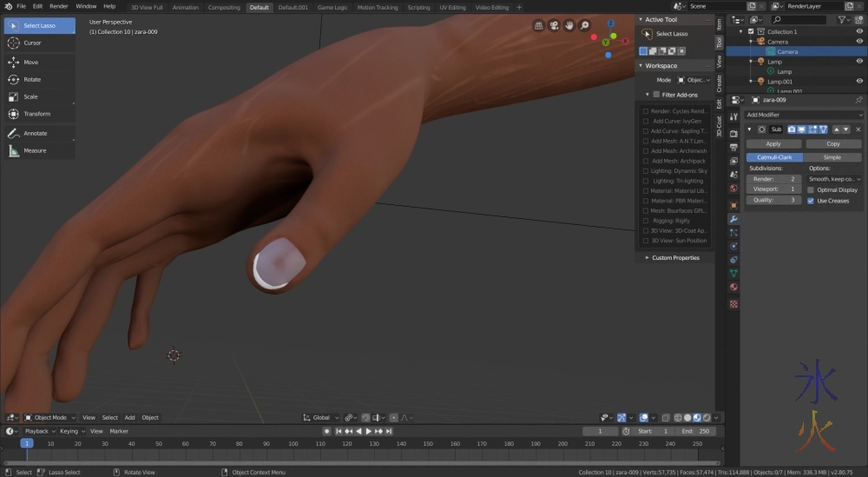Expand the Custom Properties panel
The width and height of the screenshot is (868, 477).
[674, 257]
